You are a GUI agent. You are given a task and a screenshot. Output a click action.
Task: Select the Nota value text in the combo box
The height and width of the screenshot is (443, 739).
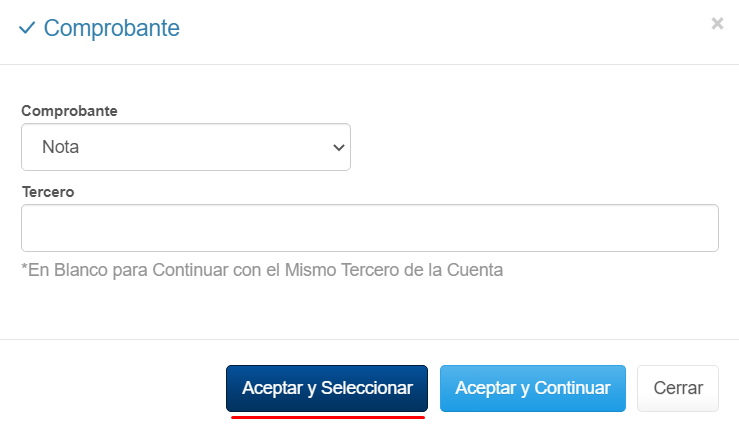61,147
